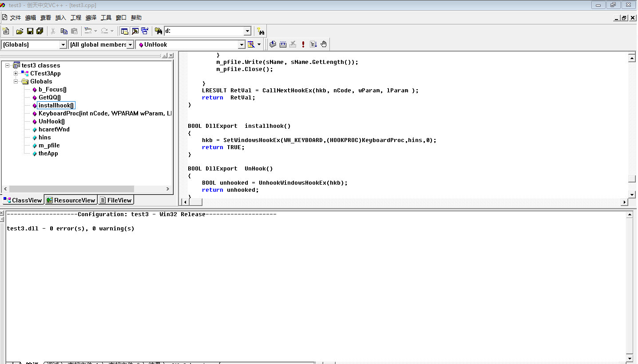This screenshot has height=364, width=638.
Task: Expand the CTest3App class node
Action: point(16,73)
